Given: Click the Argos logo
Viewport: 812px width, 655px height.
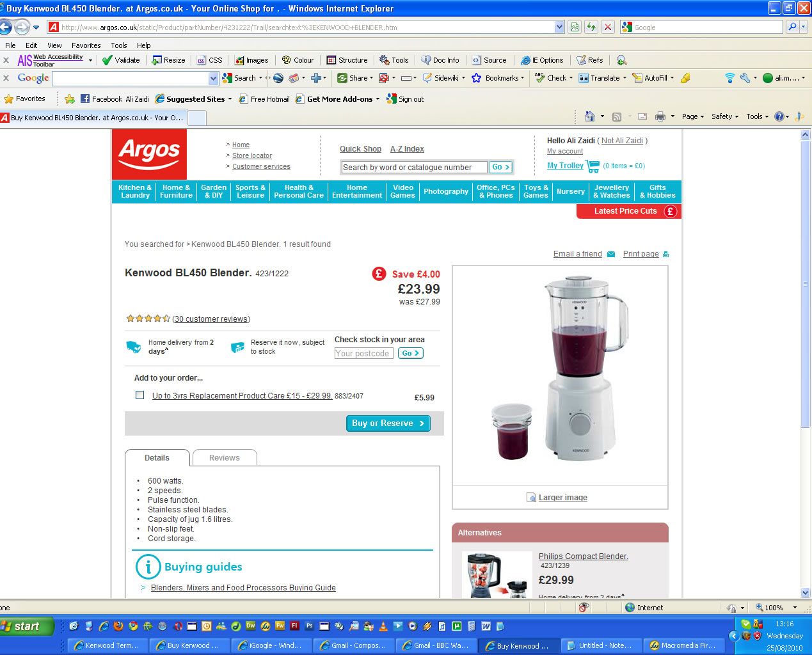Looking at the screenshot, I should click(149, 154).
